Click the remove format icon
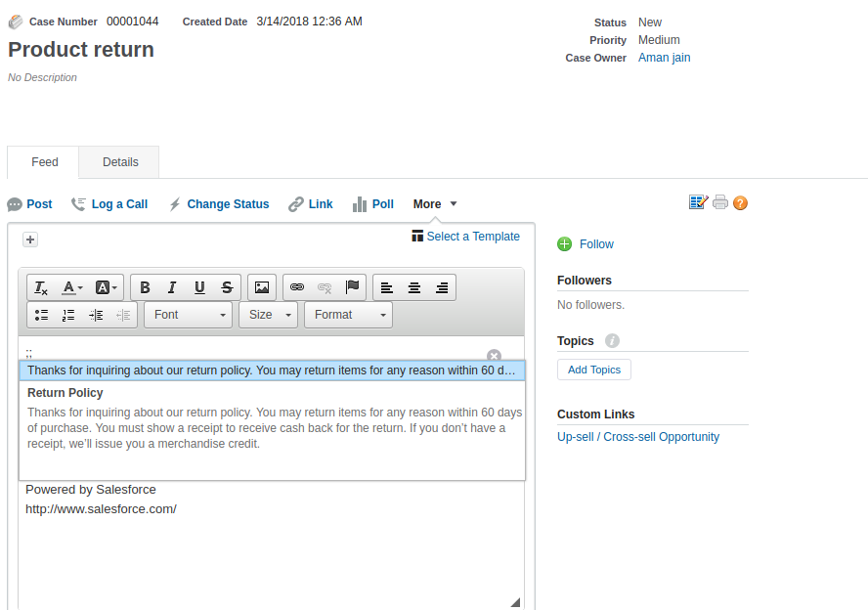This screenshot has height=610, width=868. [x=41, y=287]
